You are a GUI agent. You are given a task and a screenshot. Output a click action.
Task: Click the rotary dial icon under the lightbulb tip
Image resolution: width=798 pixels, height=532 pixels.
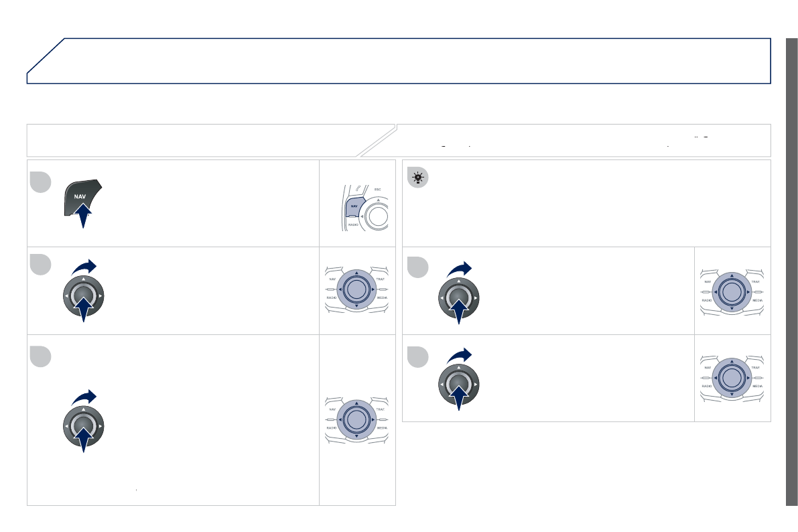click(458, 297)
